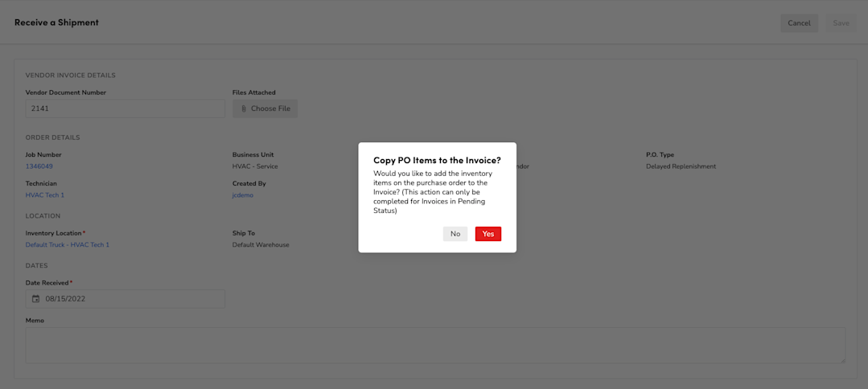The image size is (868, 389).
Task: Click the Save button in the header
Action: (841, 23)
